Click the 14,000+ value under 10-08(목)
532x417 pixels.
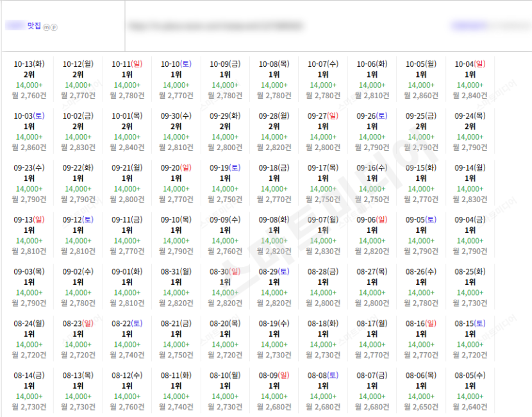pos(274,85)
